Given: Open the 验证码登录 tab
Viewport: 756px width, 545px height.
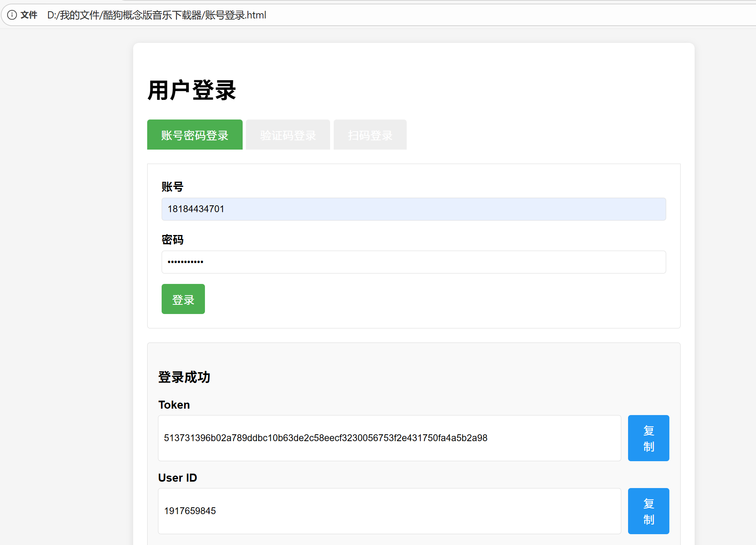Looking at the screenshot, I should tap(288, 135).
